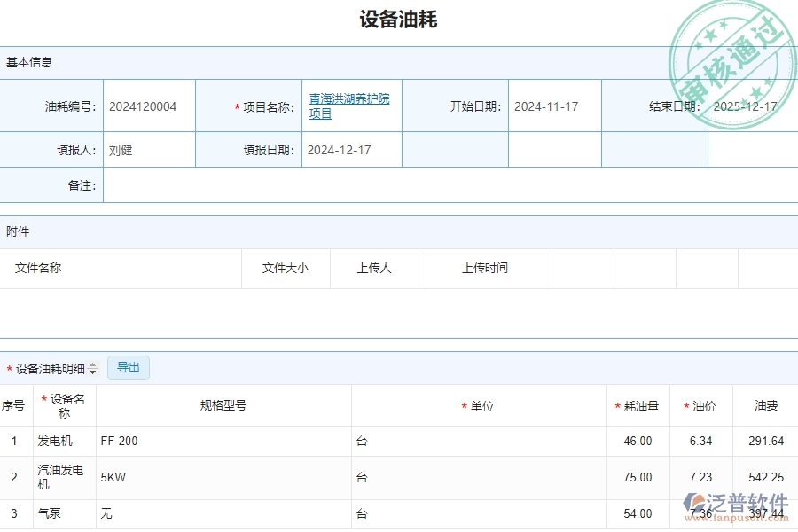Select the 附件 attachments section header

[20, 231]
